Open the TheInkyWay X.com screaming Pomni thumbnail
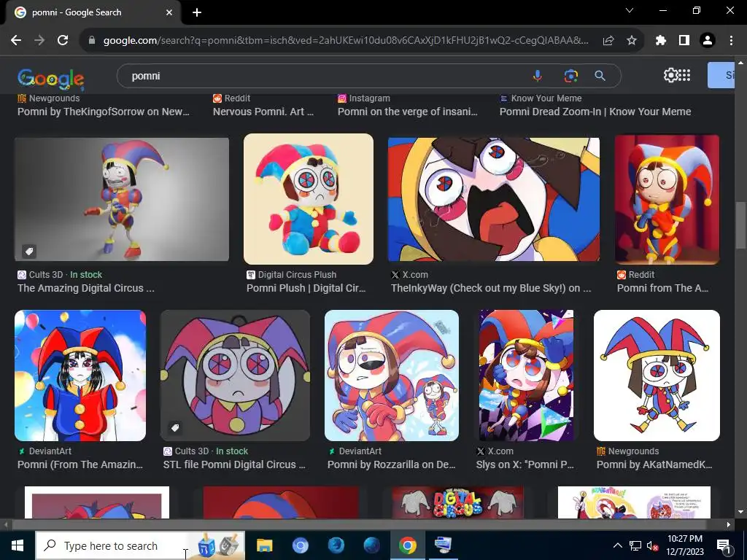Viewport: 747px width, 560px height. point(494,200)
